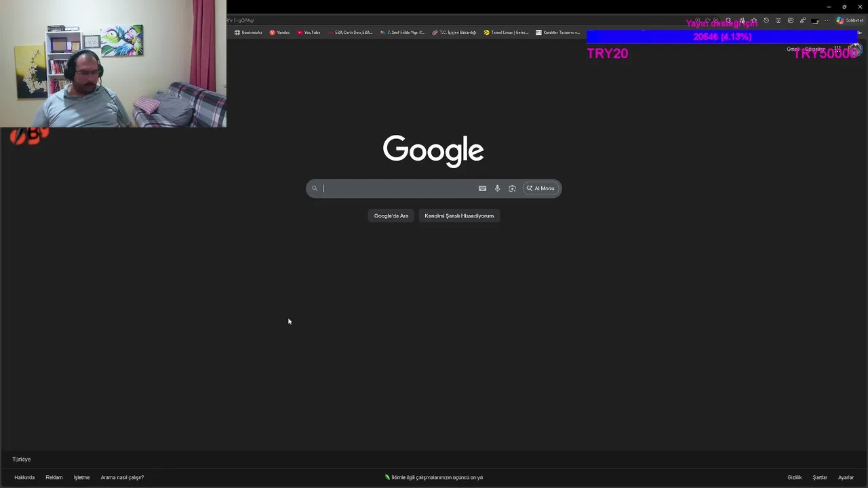This screenshot has height=488, width=868.
Task: Open Ayarlar footer menu
Action: pos(846,477)
